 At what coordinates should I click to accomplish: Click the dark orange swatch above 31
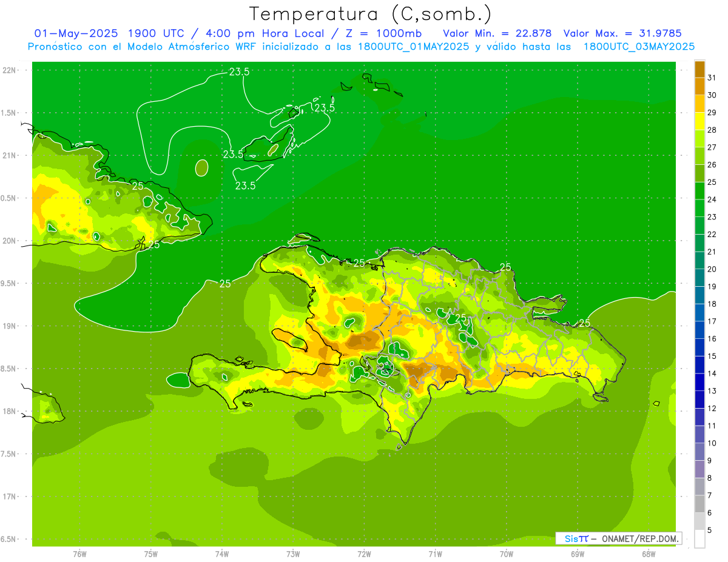tap(699, 69)
